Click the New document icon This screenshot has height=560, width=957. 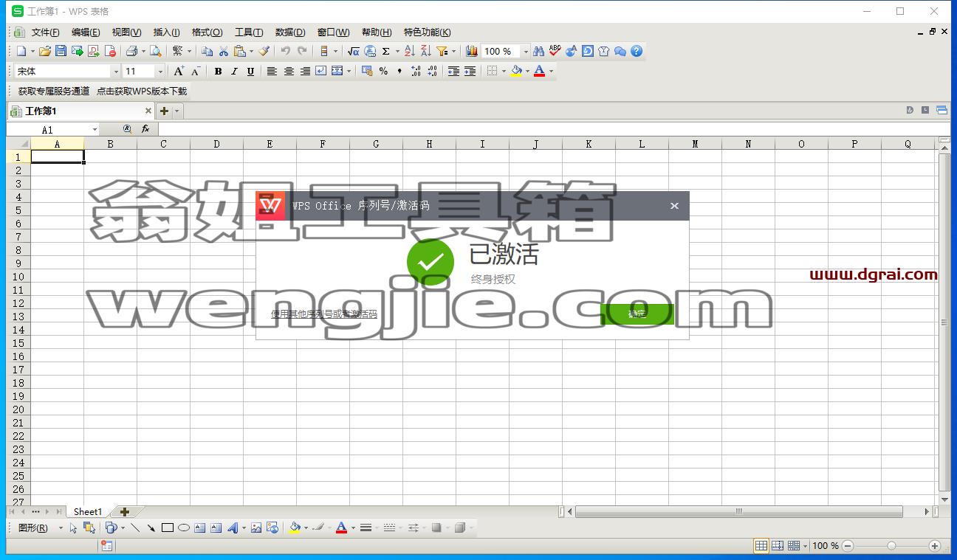(x=21, y=52)
